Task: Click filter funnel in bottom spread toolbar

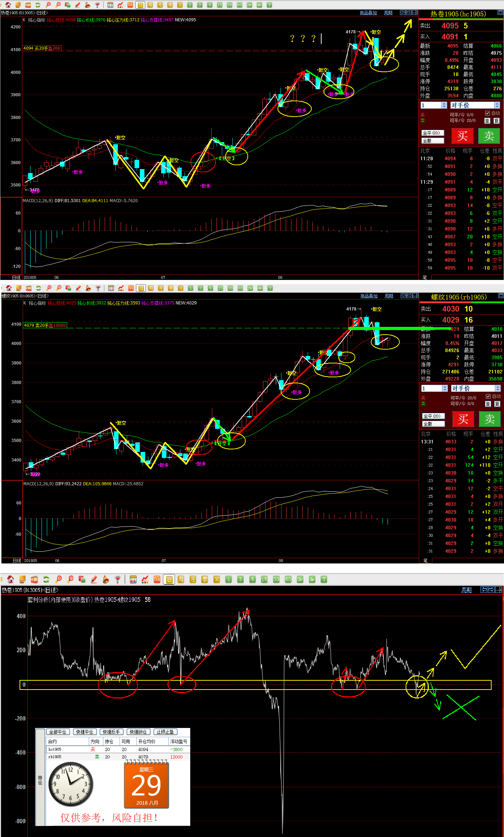Action: [x=117, y=579]
